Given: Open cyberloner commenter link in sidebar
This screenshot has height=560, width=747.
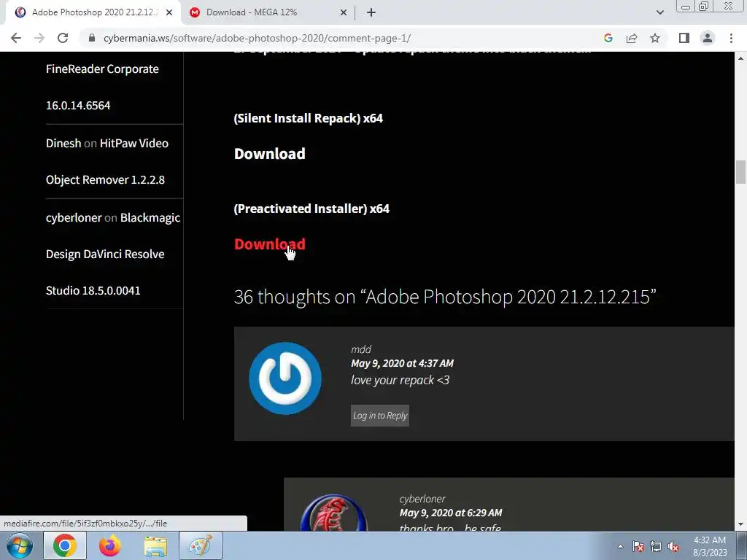Looking at the screenshot, I should (74, 217).
